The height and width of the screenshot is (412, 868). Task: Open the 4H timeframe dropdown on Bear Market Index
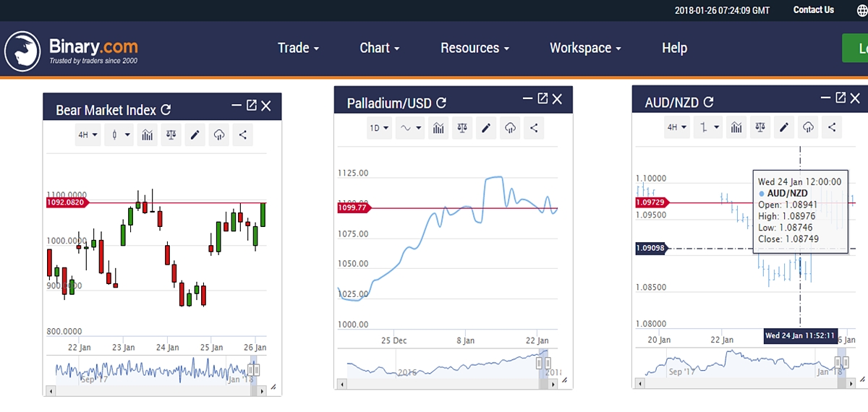point(88,134)
